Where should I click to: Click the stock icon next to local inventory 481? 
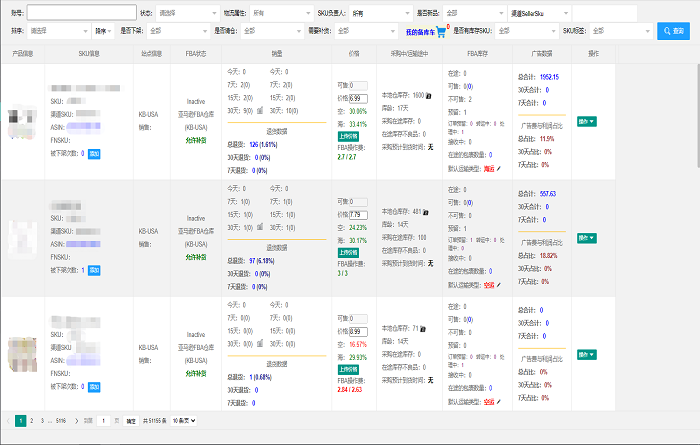coord(425,212)
